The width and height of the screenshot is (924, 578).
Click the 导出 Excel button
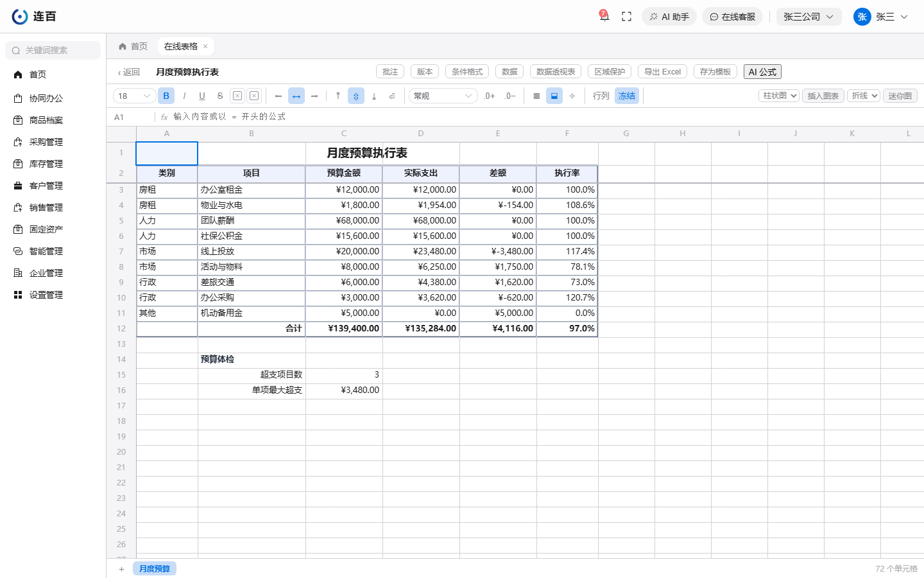pos(662,72)
